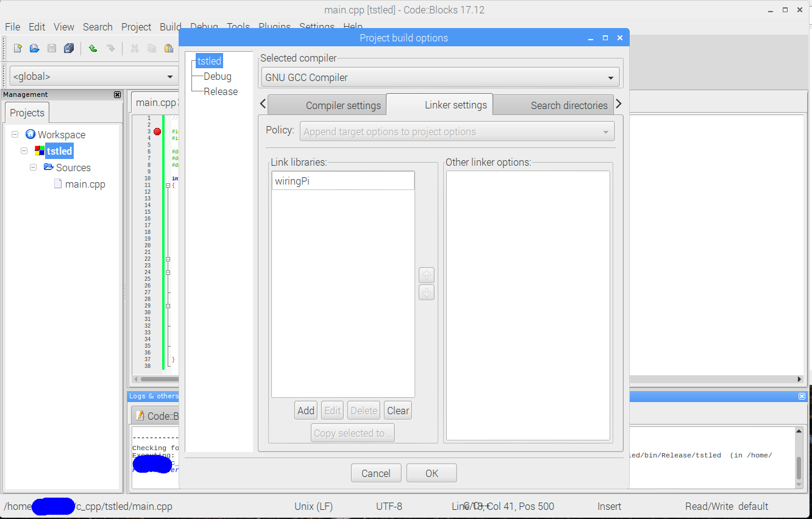Viewport: 812px width, 519px height.
Task: Collapse code fold marker at line 11
Action: tap(168, 185)
